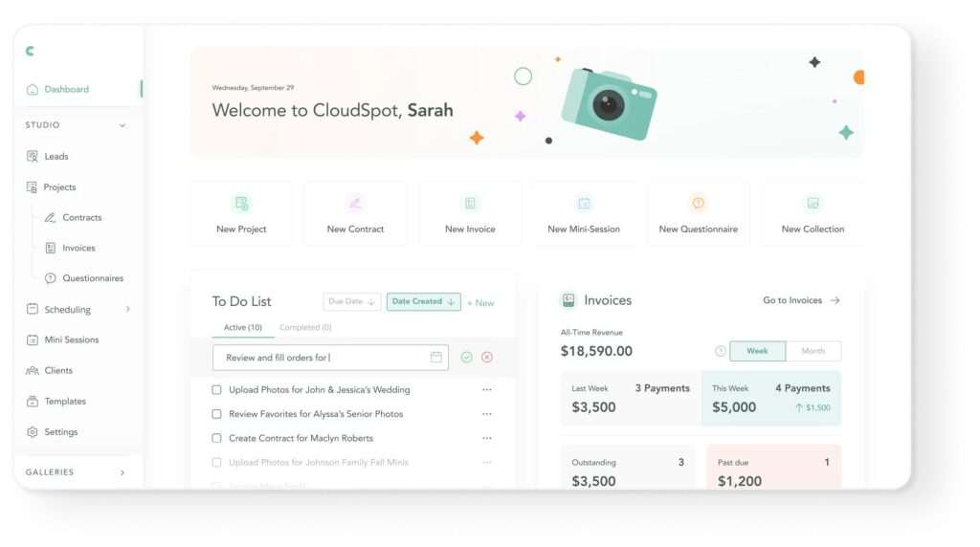The width and height of the screenshot is (980, 547).
Task: Click the Clients people icon
Action: coord(33,370)
